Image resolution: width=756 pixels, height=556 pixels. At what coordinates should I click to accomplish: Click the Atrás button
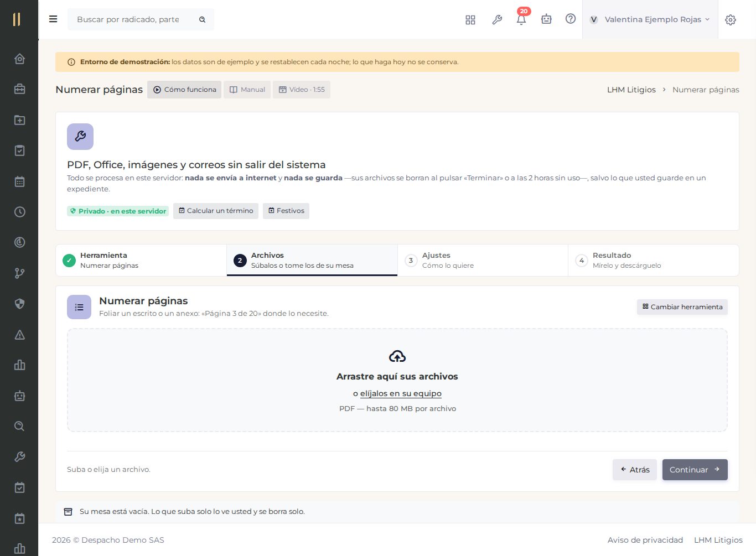(x=635, y=470)
